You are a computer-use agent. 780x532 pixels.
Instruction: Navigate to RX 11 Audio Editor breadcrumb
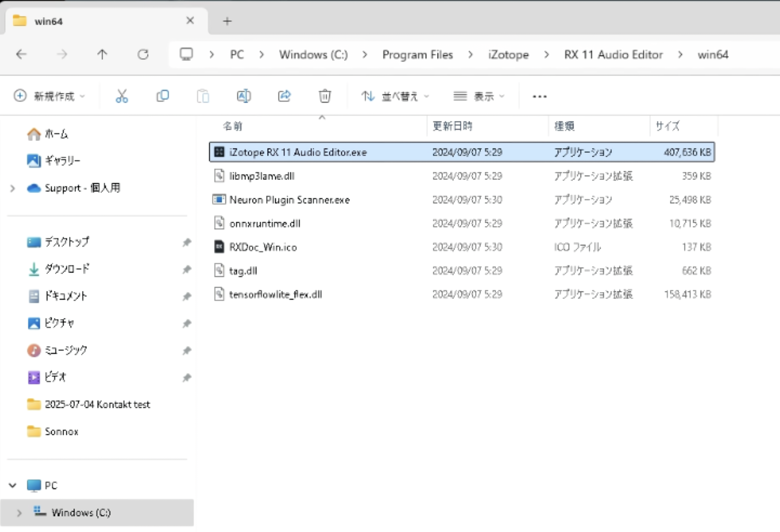coord(613,54)
